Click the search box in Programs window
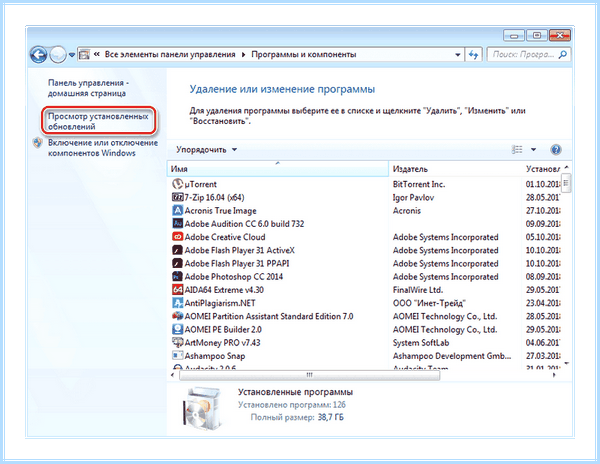 [x=528, y=54]
